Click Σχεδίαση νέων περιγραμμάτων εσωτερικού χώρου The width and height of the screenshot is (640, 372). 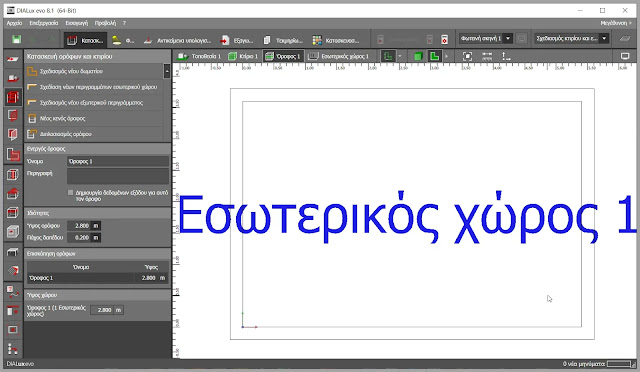pyautogui.click(x=94, y=87)
